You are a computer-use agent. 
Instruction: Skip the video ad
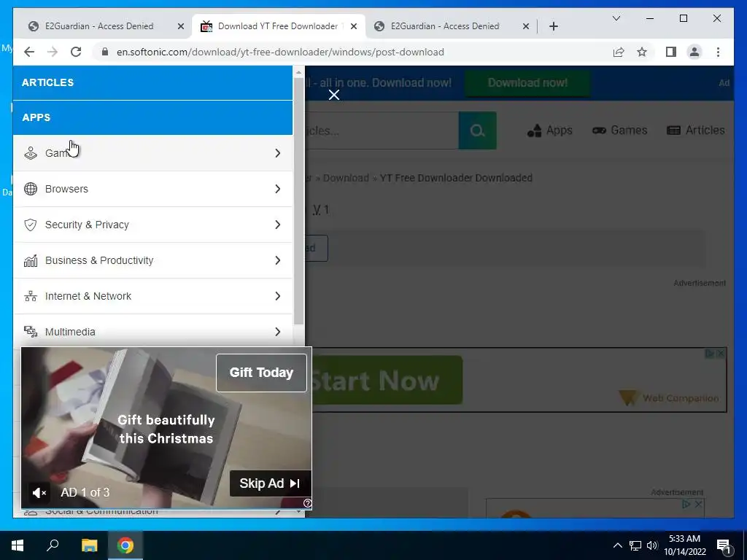(270, 483)
